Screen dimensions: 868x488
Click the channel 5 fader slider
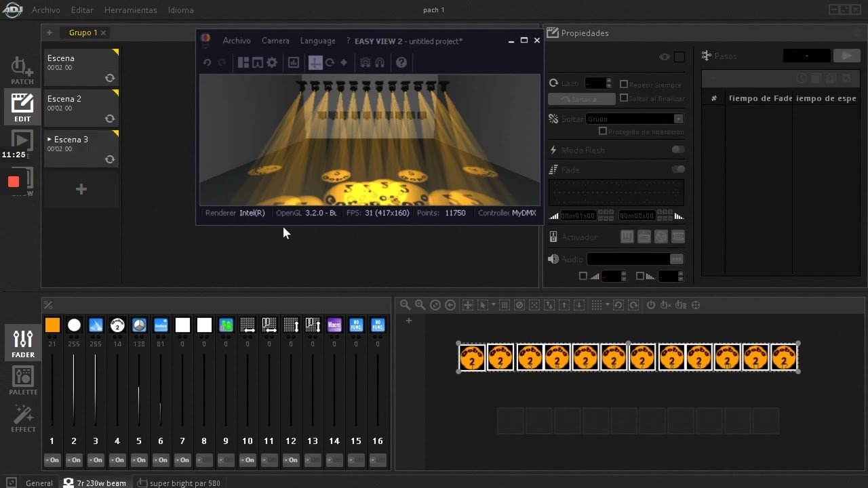coord(139,390)
